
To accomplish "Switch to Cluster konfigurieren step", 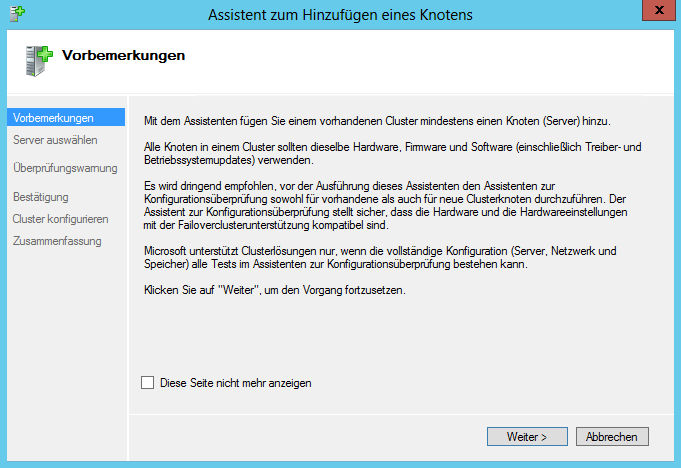I will (x=60, y=219).
